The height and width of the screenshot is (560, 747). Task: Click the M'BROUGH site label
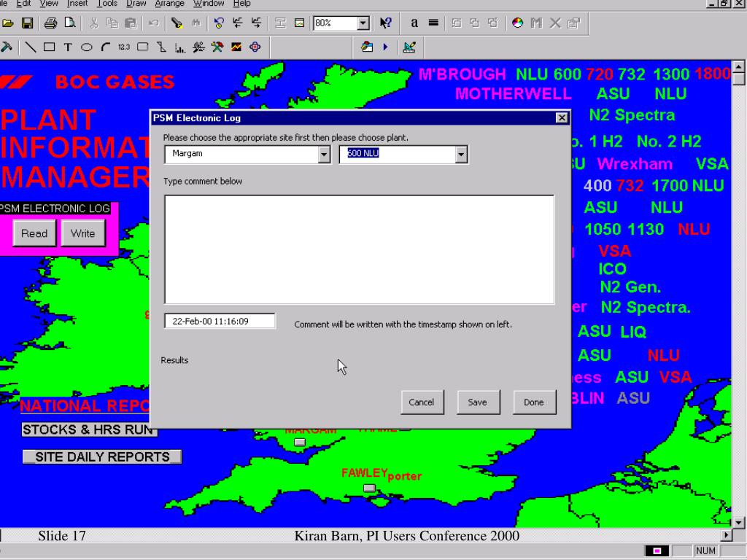pos(462,74)
